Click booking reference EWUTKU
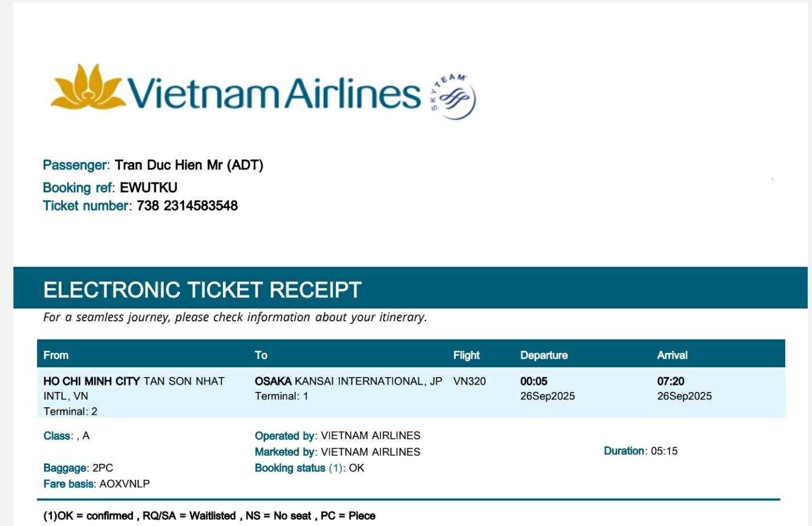812x526 pixels. 148,188
